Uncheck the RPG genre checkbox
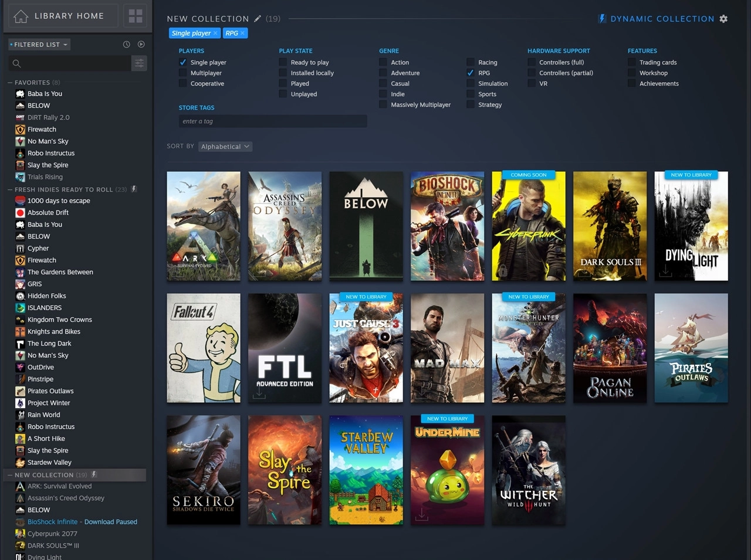 [x=471, y=73]
